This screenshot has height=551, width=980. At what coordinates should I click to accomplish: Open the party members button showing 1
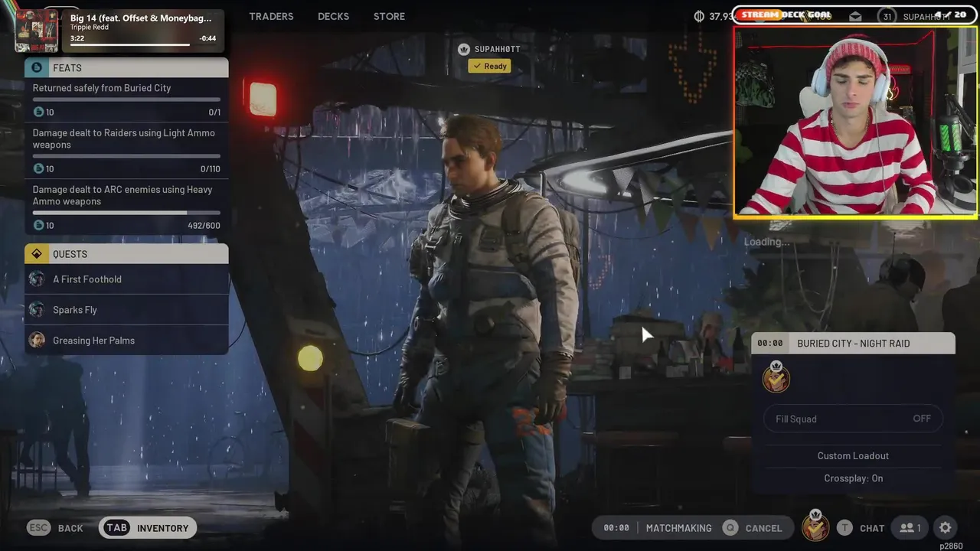tap(910, 528)
